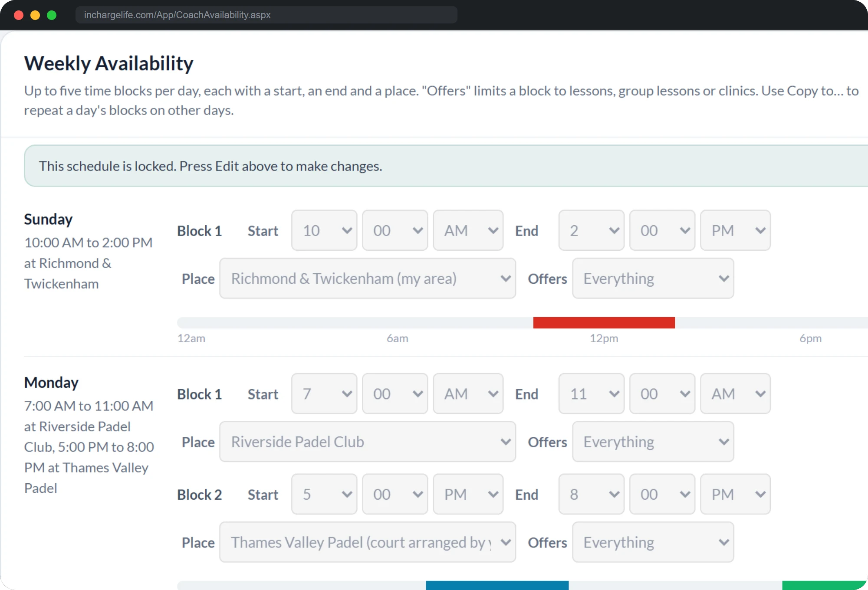868x590 pixels.
Task: Click the 6am label on Sunday timeline
Action: click(398, 338)
